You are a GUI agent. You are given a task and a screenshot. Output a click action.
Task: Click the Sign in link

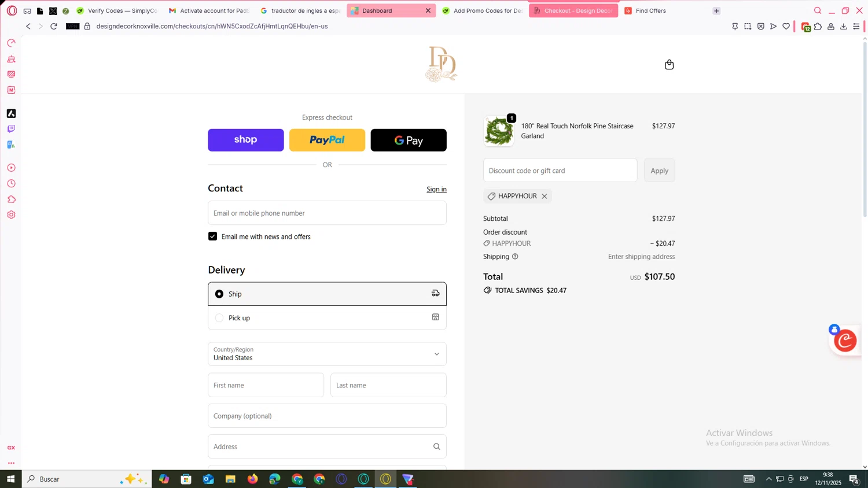click(x=436, y=189)
